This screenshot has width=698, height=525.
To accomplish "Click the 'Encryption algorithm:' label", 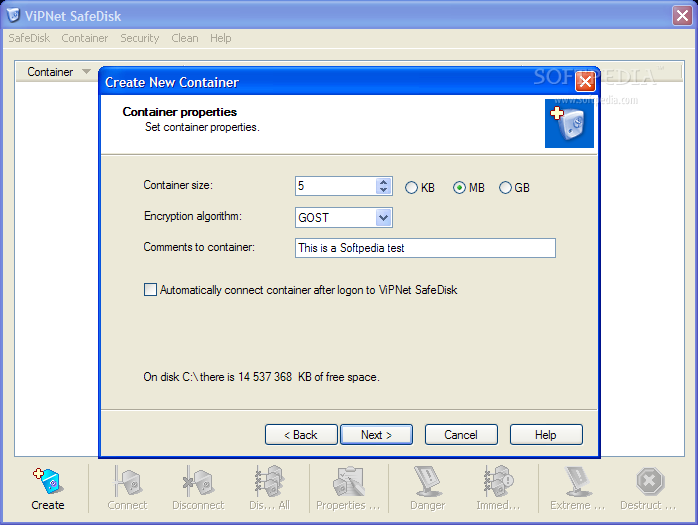I will (x=193, y=216).
